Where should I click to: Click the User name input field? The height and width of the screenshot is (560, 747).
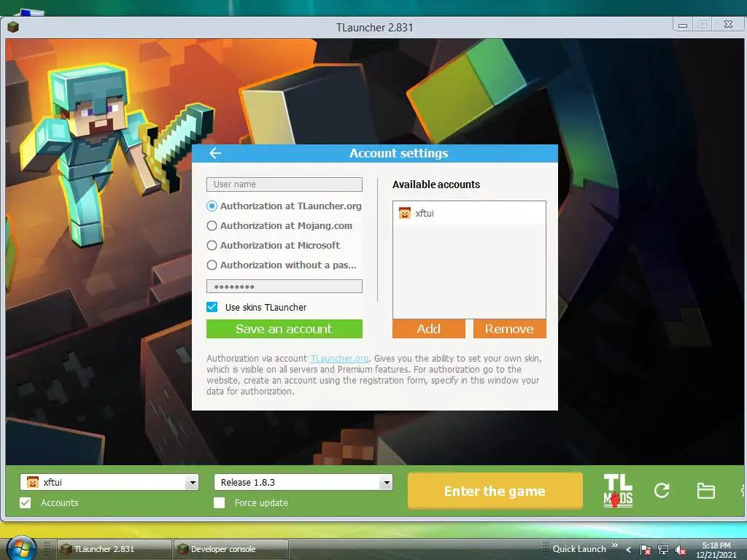point(285,184)
